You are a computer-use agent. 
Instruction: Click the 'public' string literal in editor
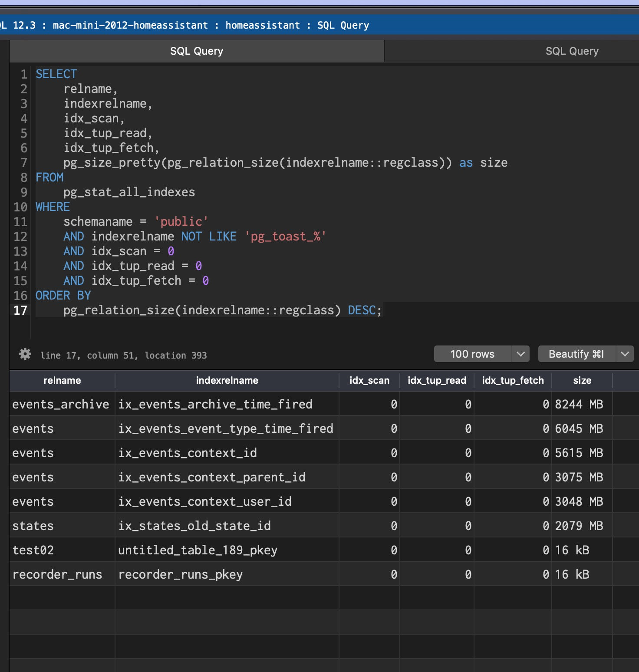coord(181,222)
